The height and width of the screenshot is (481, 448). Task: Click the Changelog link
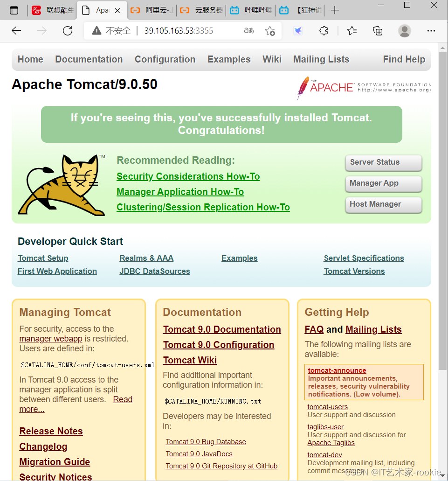(x=43, y=446)
